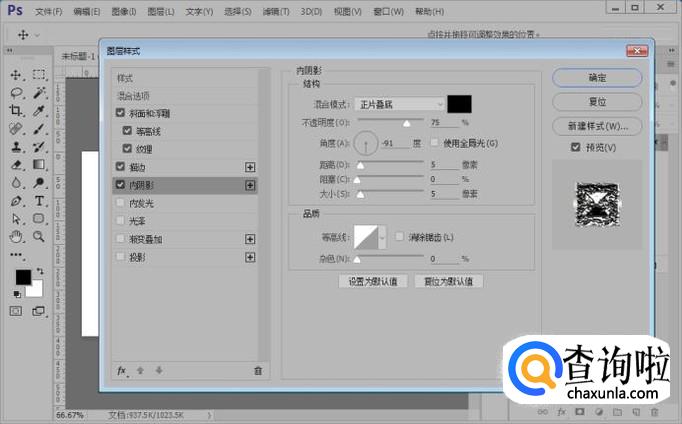
Task: Select the Hand tool
Action: tap(17, 237)
